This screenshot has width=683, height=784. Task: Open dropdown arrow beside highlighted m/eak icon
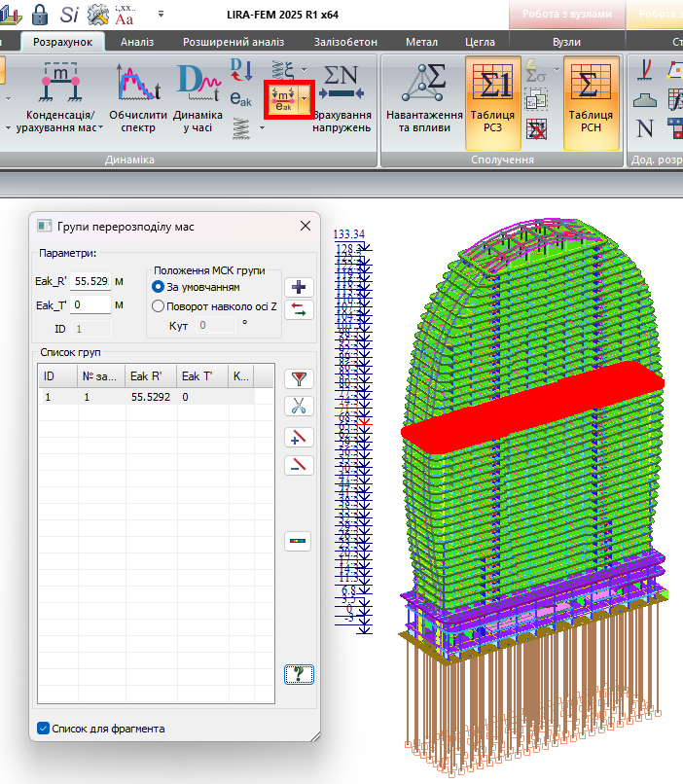pos(305,99)
